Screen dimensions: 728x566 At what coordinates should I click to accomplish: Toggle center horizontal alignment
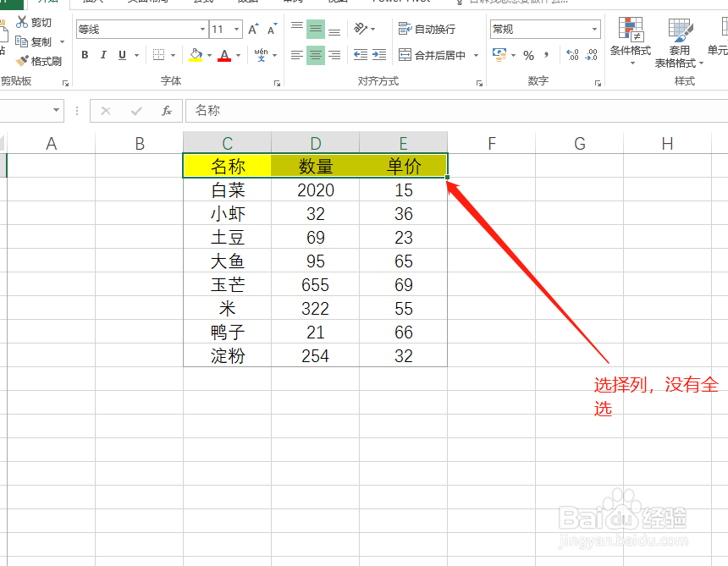[316, 55]
